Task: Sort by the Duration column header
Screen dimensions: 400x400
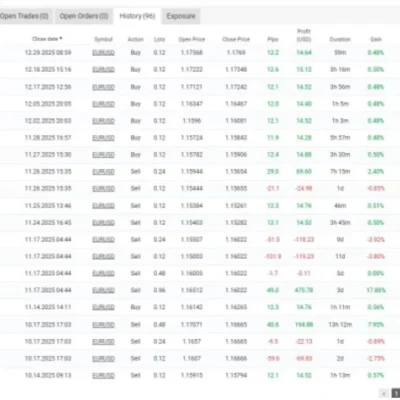Action: pos(340,39)
